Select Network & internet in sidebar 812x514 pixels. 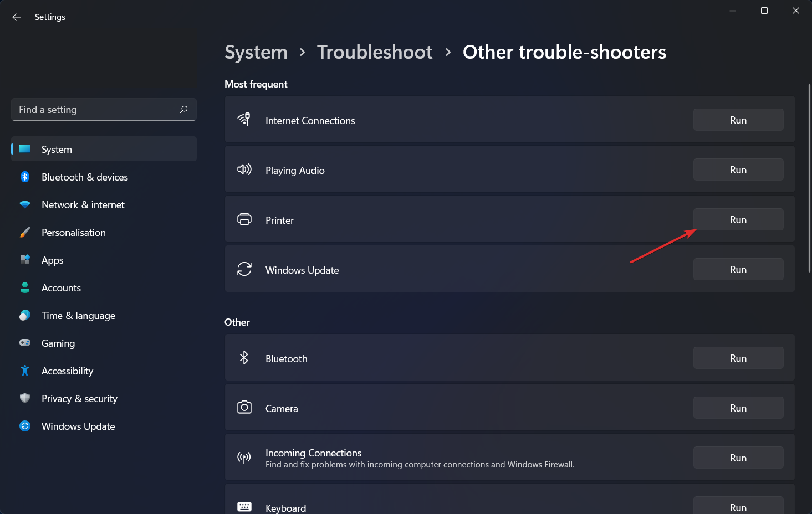(x=104, y=204)
